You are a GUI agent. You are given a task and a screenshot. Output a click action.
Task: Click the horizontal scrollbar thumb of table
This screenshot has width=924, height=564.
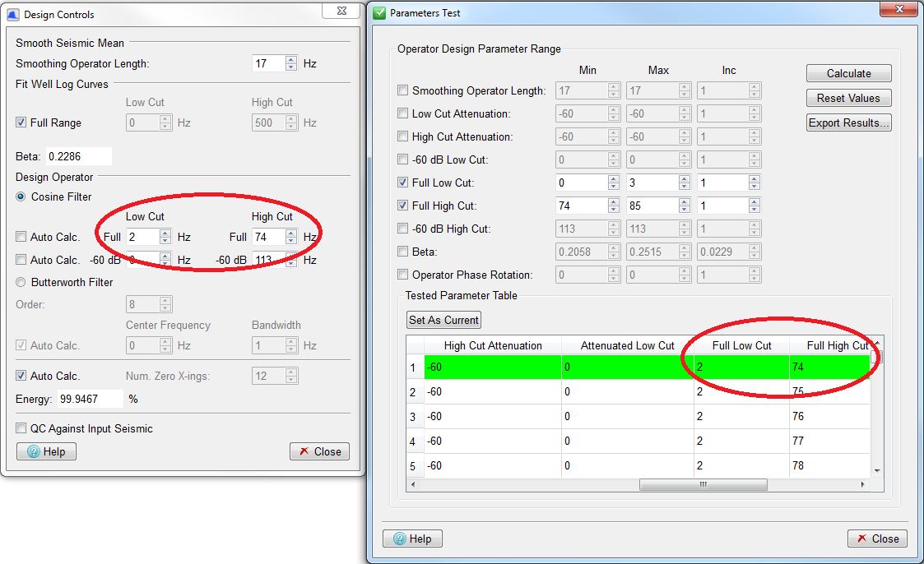click(703, 484)
